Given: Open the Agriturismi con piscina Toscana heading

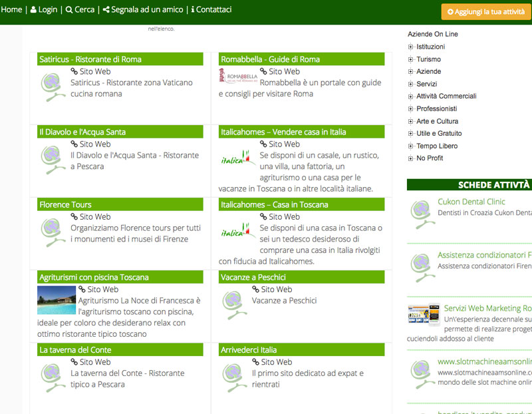Looking at the screenshot, I should click(94, 278).
